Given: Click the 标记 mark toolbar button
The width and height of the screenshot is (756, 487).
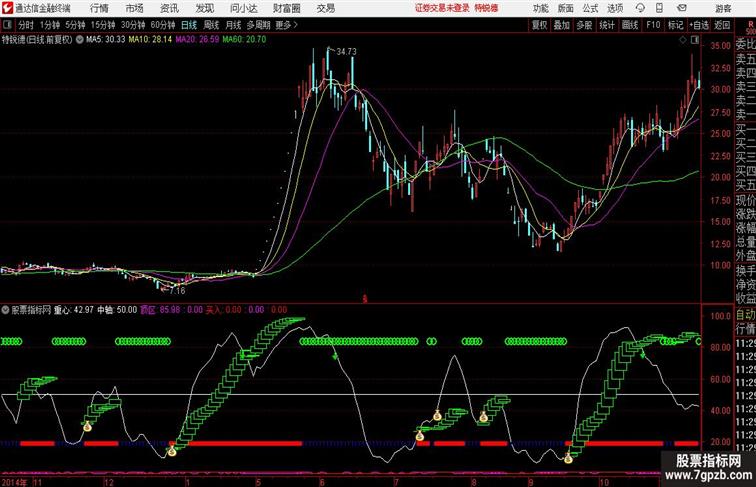Looking at the screenshot, I should (x=675, y=25).
